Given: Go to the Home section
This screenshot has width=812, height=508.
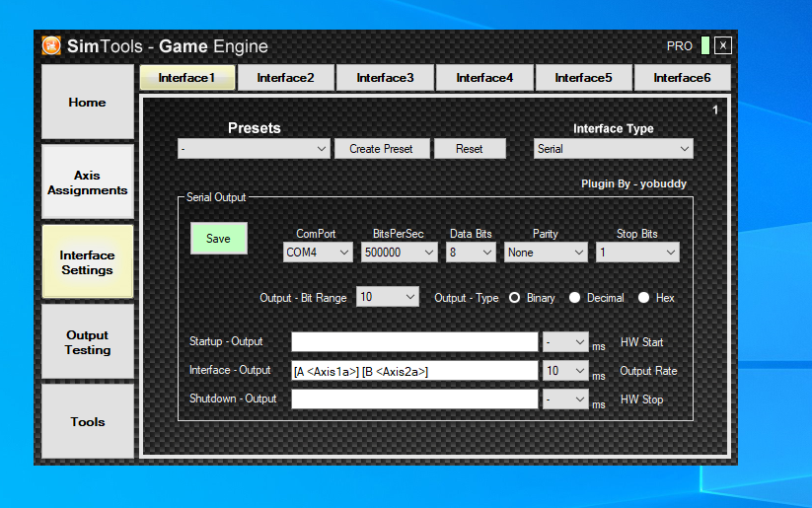Looking at the screenshot, I should tap(88, 102).
